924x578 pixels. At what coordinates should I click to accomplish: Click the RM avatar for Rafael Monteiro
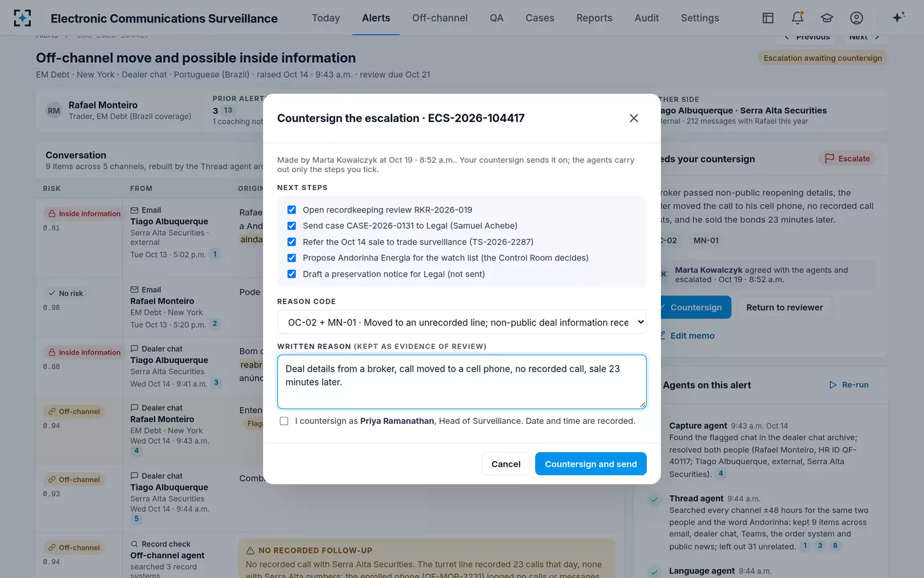click(54, 110)
